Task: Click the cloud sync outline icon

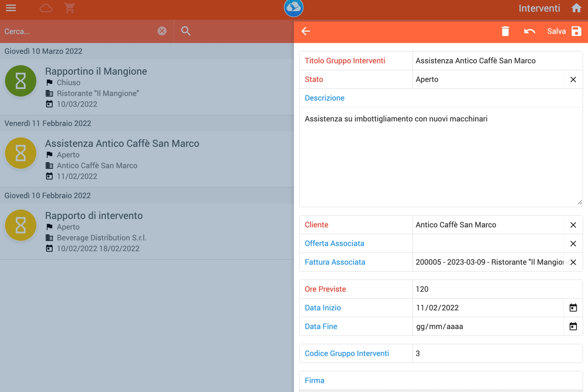Action: [46, 8]
